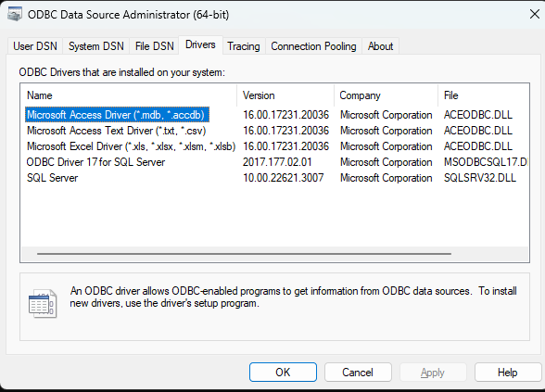Open the Tracing tab
545x392 pixels.
coord(244,46)
